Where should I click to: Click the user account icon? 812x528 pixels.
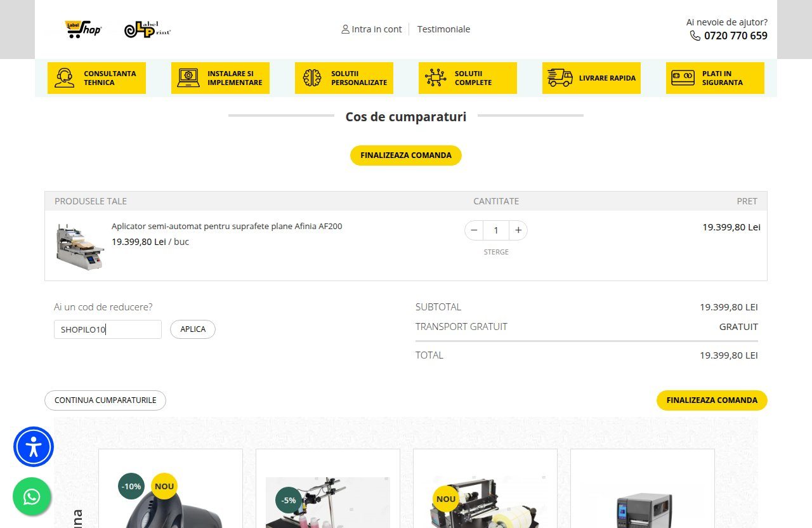(x=345, y=29)
